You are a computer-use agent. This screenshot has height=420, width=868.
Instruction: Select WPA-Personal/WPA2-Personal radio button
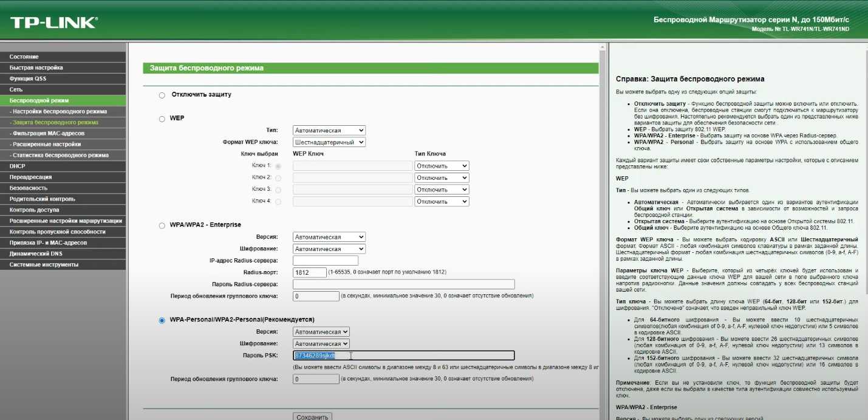[162, 320]
